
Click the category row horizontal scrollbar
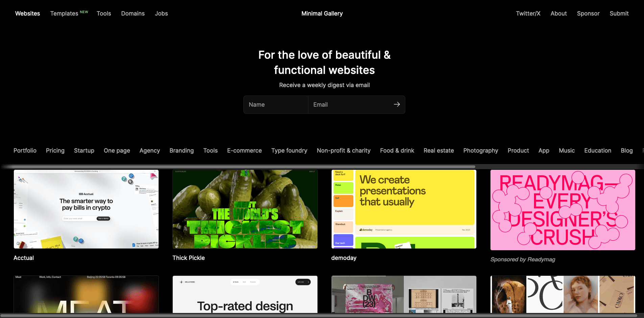click(x=238, y=167)
